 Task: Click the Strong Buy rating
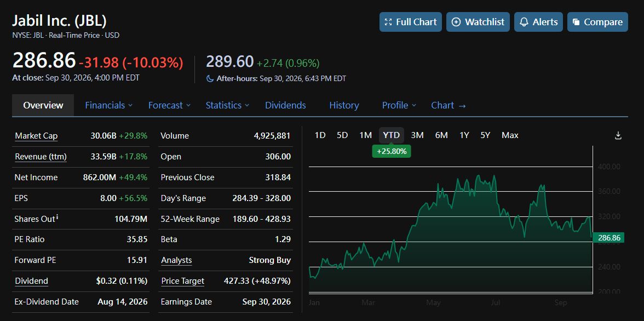[x=270, y=260]
